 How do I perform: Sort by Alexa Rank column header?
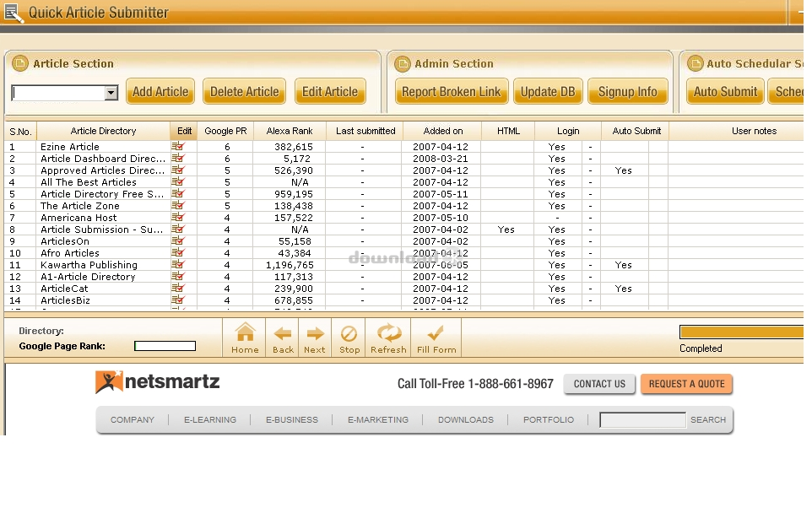click(x=290, y=131)
